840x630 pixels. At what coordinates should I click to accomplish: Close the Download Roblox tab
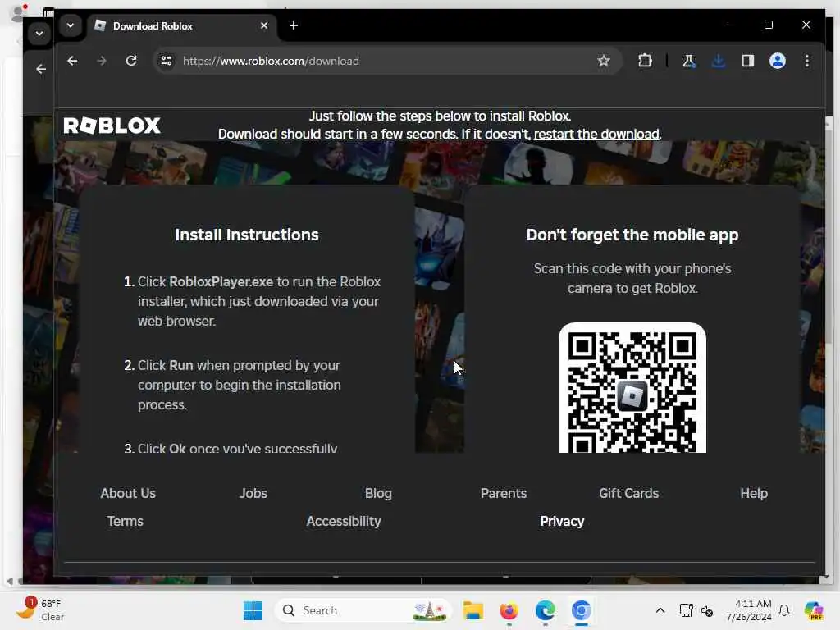[x=264, y=25]
